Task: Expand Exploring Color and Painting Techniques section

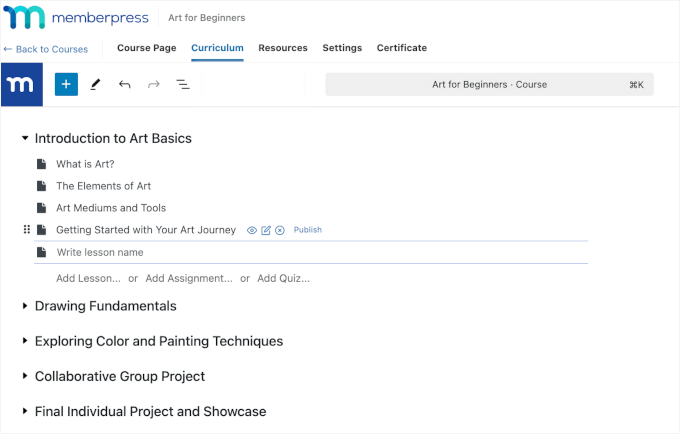Action: tap(25, 341)
